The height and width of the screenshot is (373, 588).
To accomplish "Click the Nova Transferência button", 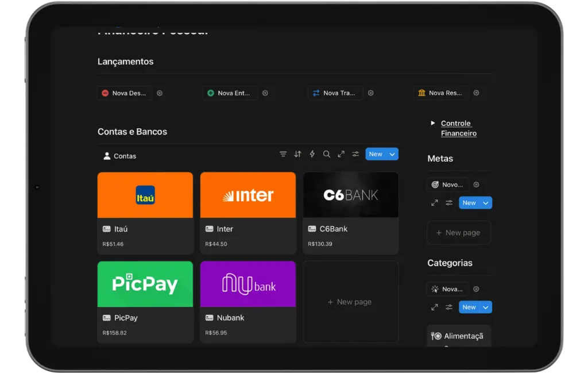I will (x=335, y=93).
